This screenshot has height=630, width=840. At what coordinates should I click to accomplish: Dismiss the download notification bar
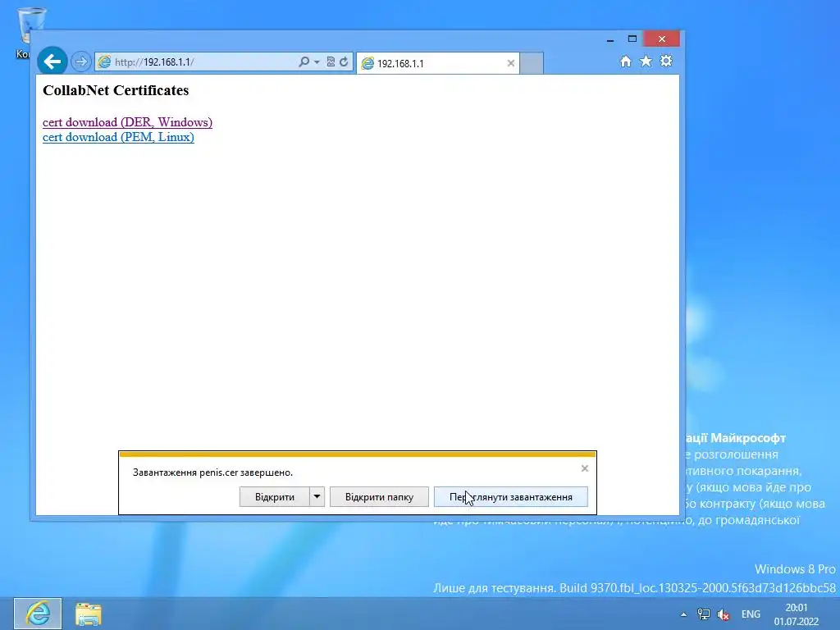pos(584,468)
